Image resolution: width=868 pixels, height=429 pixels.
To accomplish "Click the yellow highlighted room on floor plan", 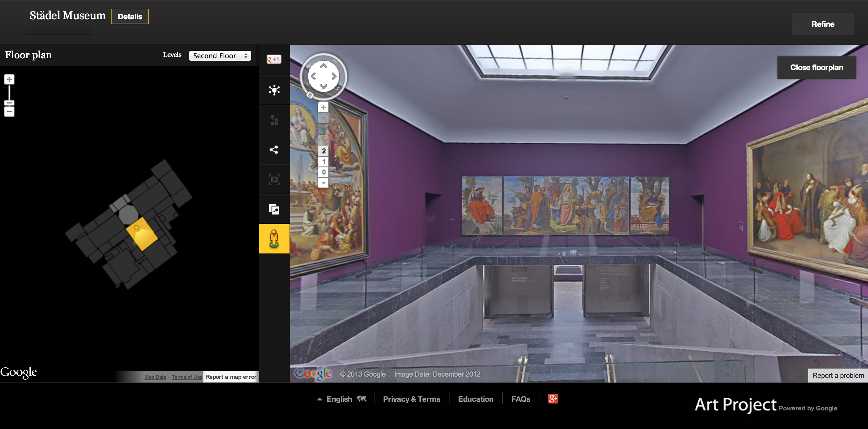I will click(142, 234).
